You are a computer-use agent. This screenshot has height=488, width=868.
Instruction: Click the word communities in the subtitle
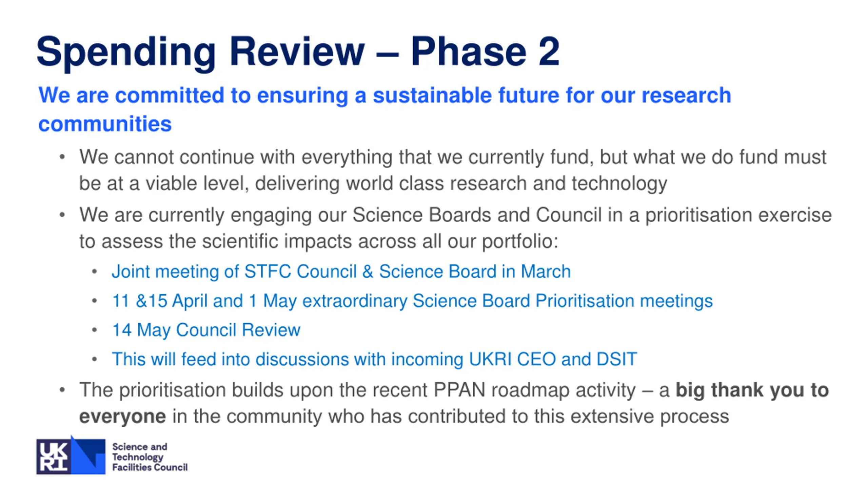click(105, 124)
